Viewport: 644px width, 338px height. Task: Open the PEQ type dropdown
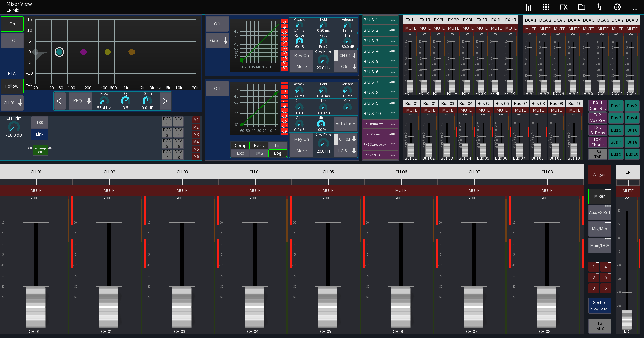click(x=80, y=101)
